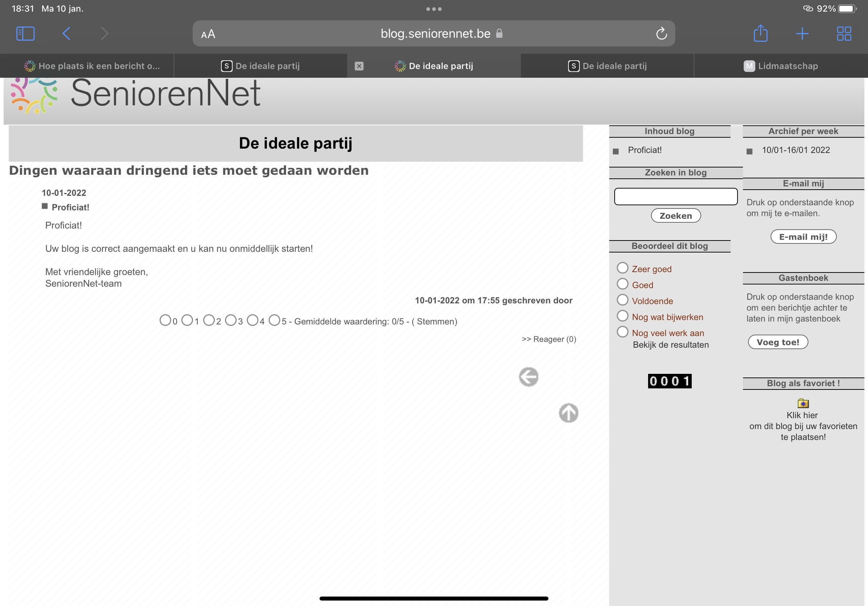Select the Zeer goed rating option
This screenshot has width=868, height=606.
click(x=622, y=267)
